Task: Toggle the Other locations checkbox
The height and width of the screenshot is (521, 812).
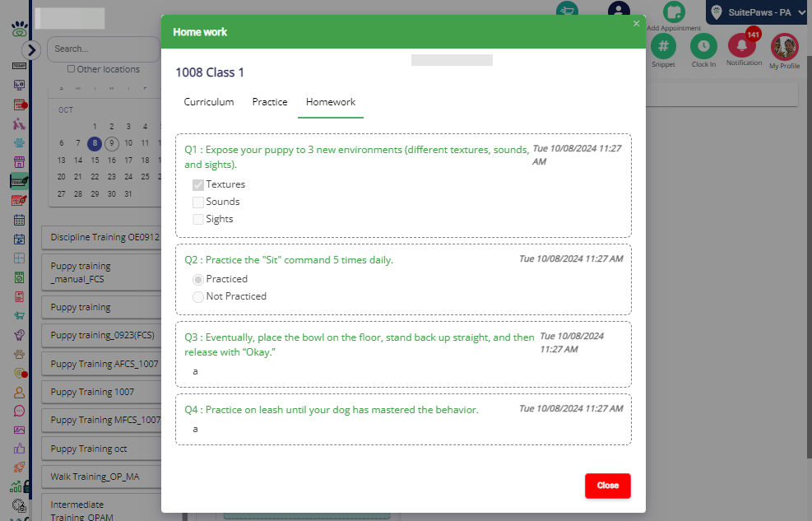Action: pos(71,69)
